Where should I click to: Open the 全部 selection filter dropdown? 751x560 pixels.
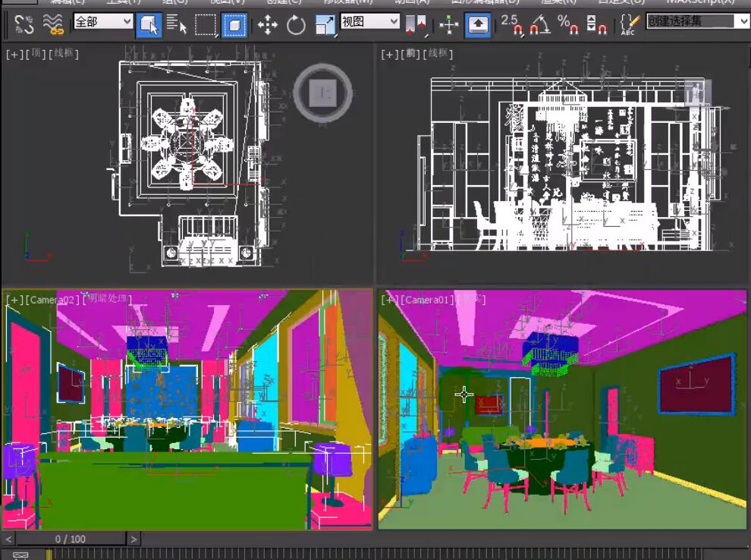[x=103, y=21]
